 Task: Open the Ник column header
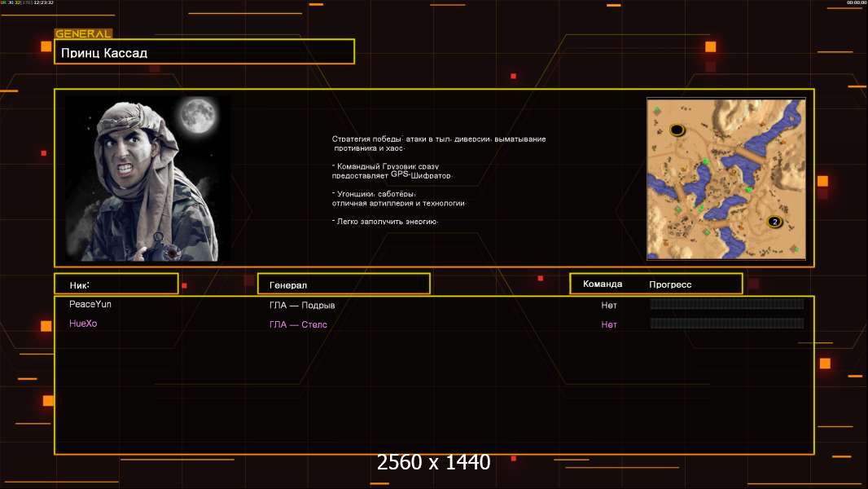pyautogui.click(x=116, y=284)
